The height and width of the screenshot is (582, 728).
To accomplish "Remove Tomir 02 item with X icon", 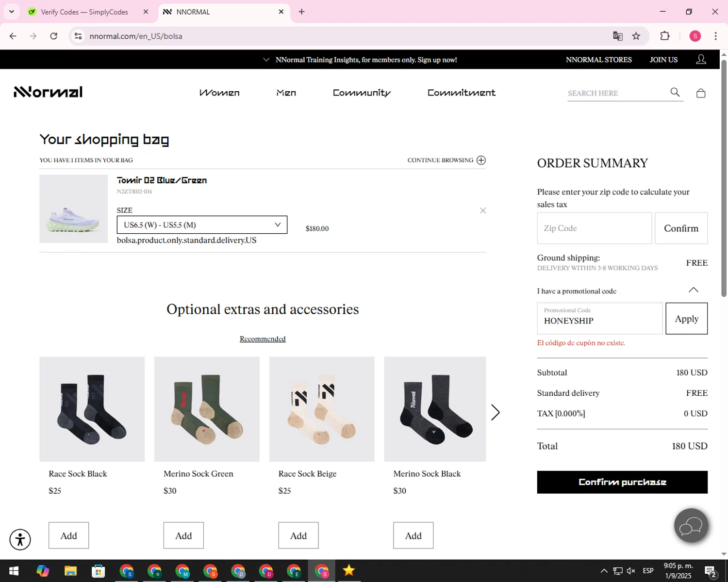I will pyautogui.click(x=483, y=210).
